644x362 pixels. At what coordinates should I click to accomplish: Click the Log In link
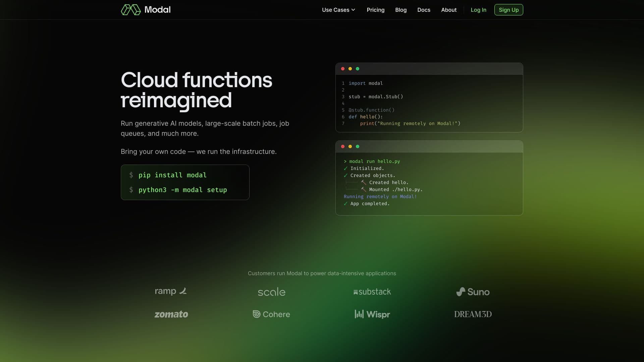tap(478, 10)
